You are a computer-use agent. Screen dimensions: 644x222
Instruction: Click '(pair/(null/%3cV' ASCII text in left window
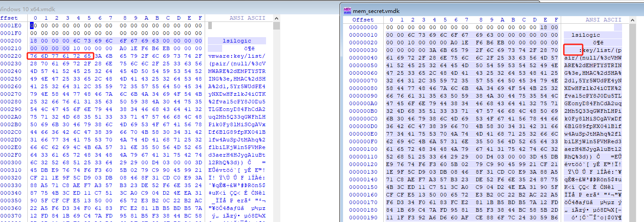click(237, 64)
